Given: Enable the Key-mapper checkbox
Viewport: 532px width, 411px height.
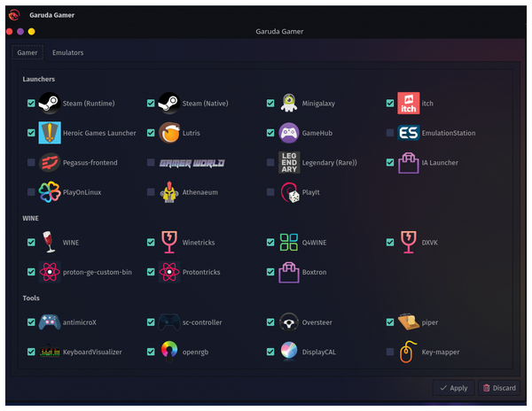Looking at the screenshot, I should [x=390, y=352].
